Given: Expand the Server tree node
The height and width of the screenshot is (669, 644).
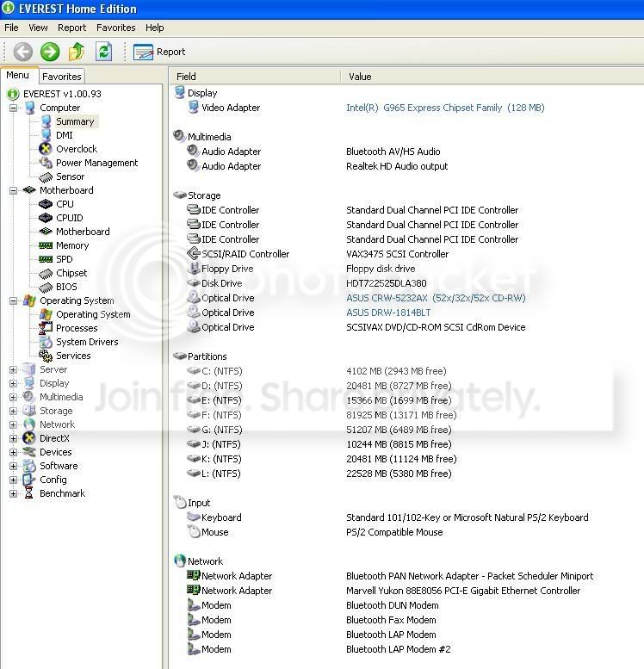Looking at the screenshot, I should point(13,370).
